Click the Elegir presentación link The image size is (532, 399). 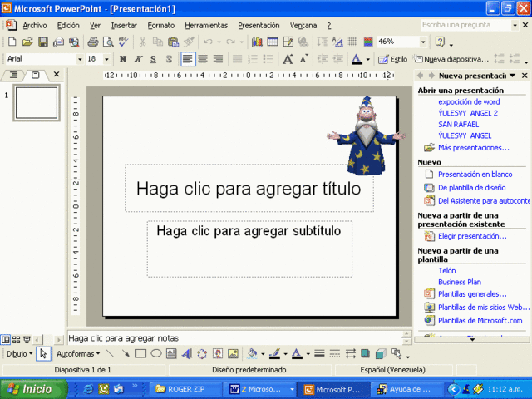coord(472,236)
